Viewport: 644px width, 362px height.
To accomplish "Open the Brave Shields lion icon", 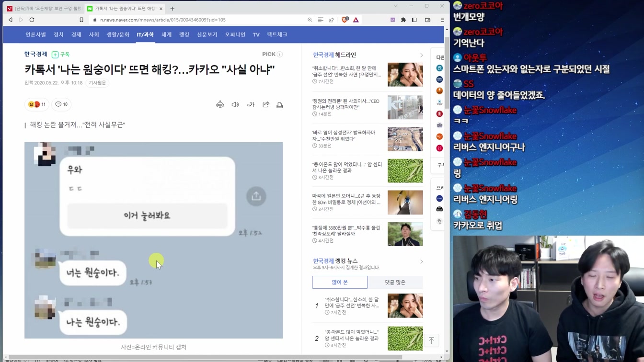I will [x=345, y=20].
